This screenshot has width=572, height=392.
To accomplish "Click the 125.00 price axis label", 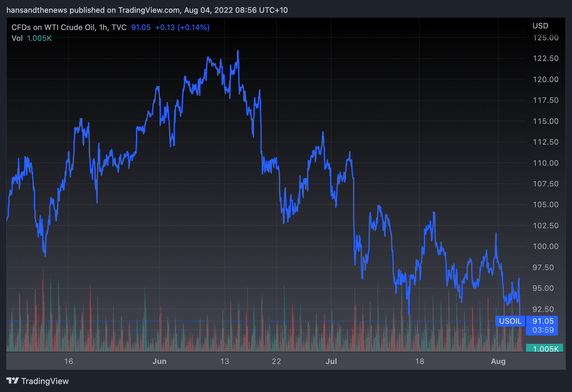I will 546,38.
